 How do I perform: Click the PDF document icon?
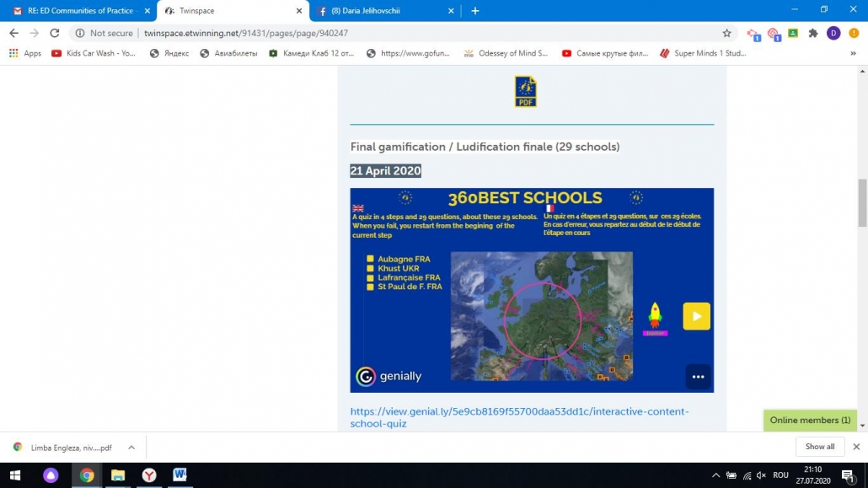[525, 92]
